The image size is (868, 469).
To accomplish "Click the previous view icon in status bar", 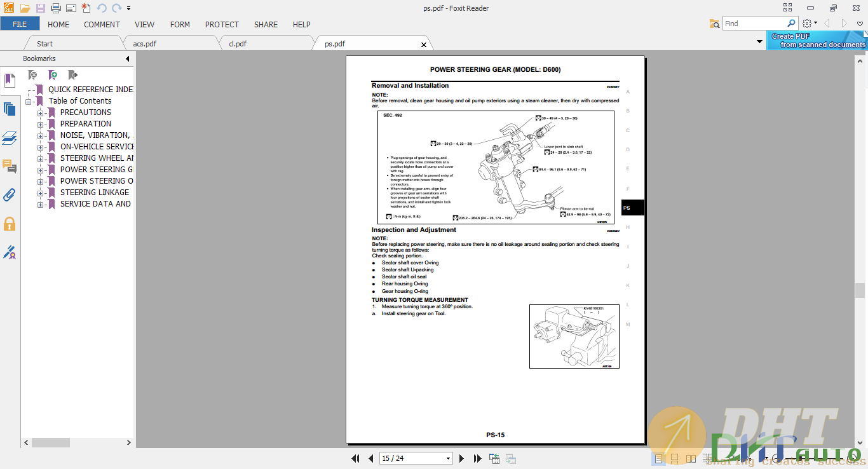I will 494,458.
